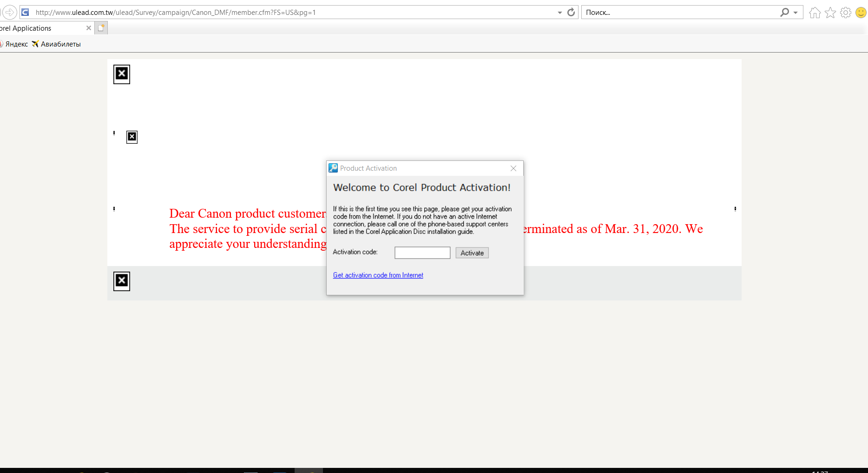The height and width of the screenshot is (473, 868).
Task: Select the Corel Applications tab
Action: pos(42,28)
